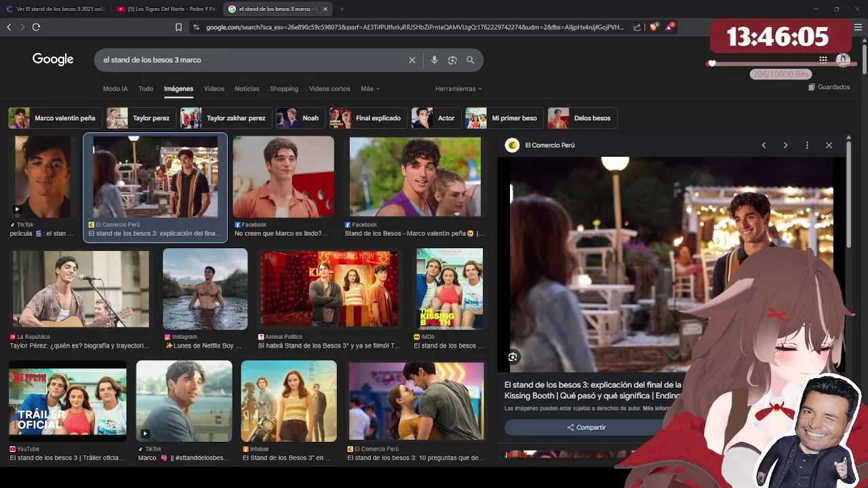Image resolution: width=868 pixels, height=488 pixels.
Task: Close the image preview panel
Action: (829, 145)
